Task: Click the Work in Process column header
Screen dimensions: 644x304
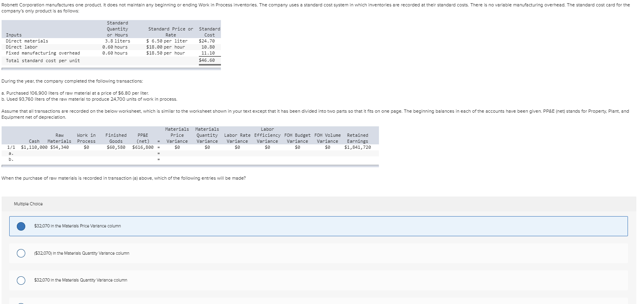Action: tap(86, 138)
